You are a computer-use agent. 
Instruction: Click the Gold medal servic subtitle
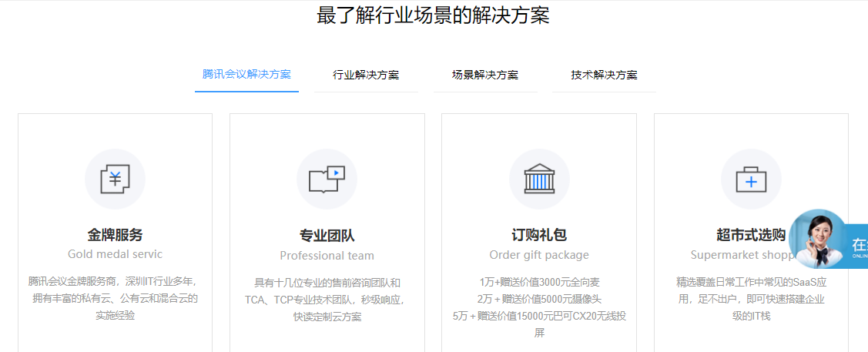(116, 254)
